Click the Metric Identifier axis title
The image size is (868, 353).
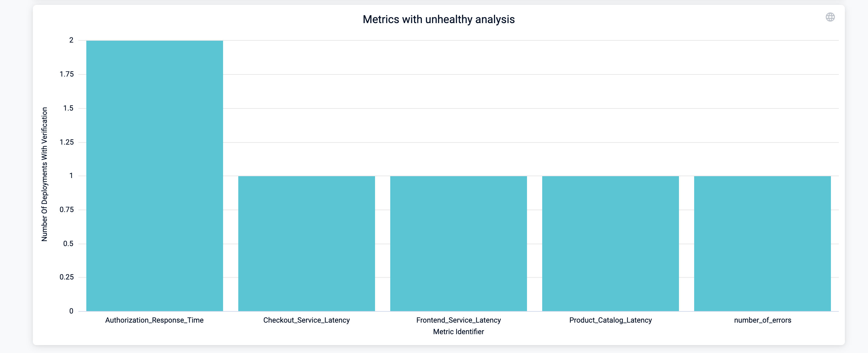click(x=458, y=331)
